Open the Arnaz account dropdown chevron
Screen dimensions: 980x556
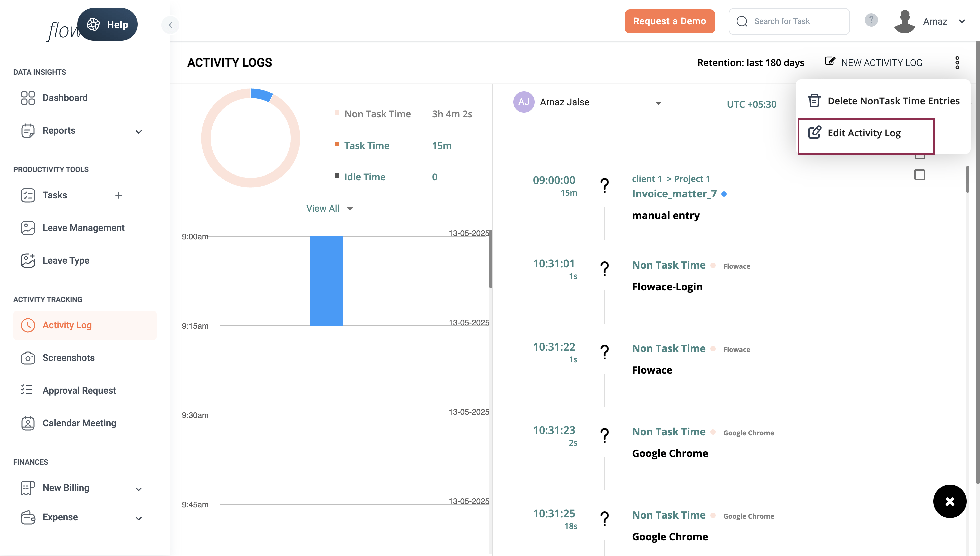[962, 21]
